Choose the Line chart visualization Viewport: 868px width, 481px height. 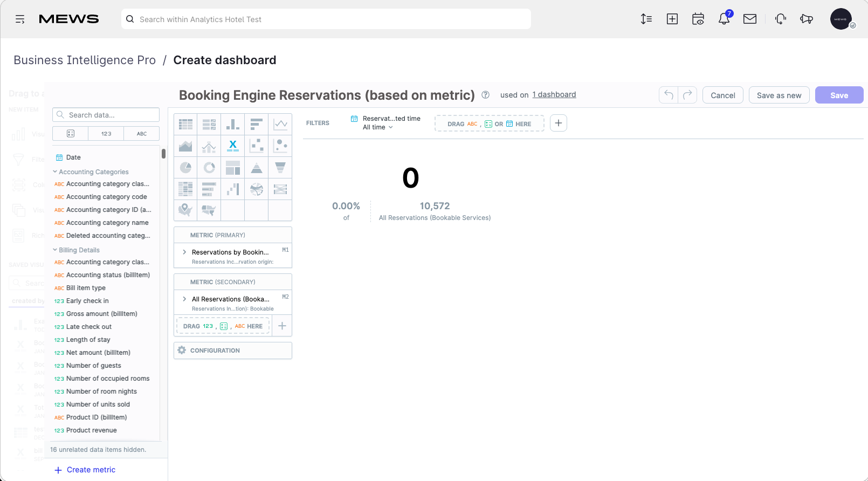(x=280, y=124)
